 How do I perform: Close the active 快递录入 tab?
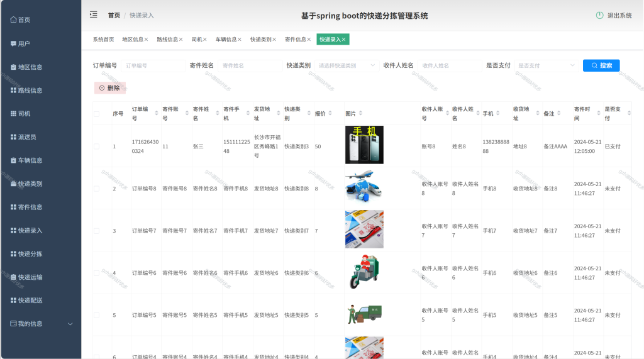pyautogui.click(x=344, y=40)
